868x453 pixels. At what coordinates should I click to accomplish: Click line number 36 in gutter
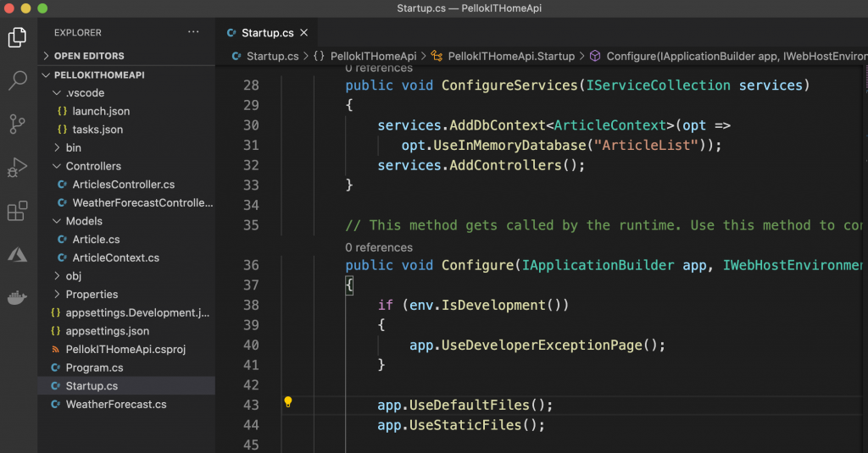pos(251,265)
